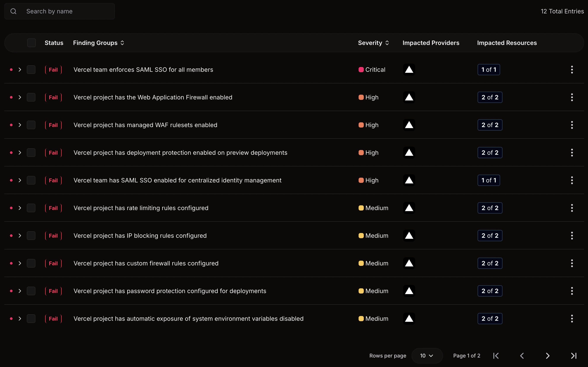588x367 pixels.
Task: Click the 1 of 1 badge for SAML enforcement
Action: click(489, 70)
